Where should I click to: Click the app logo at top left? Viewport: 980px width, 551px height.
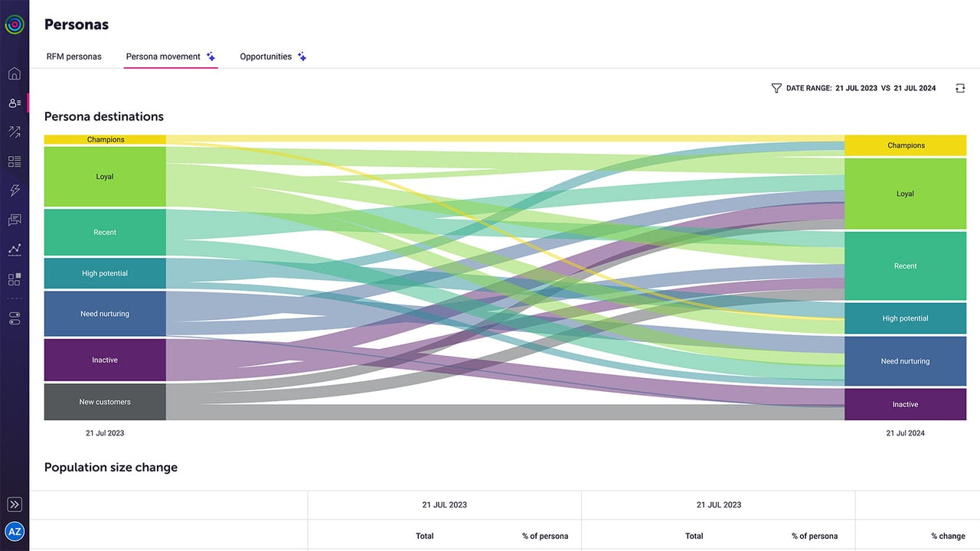tap(15, 24)
